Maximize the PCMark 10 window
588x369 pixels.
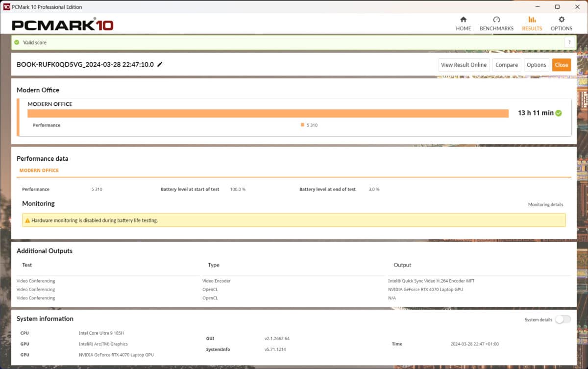click(x=557, y=7)
